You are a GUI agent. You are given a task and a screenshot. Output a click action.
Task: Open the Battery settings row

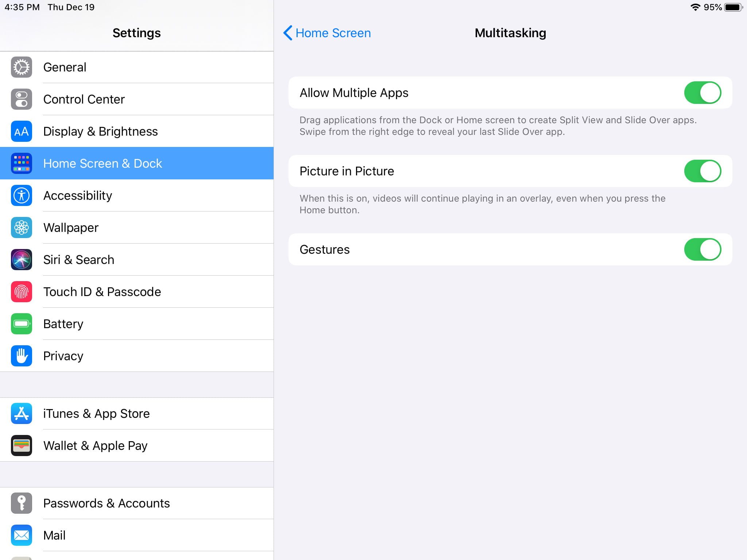click(x=137, y=324)
